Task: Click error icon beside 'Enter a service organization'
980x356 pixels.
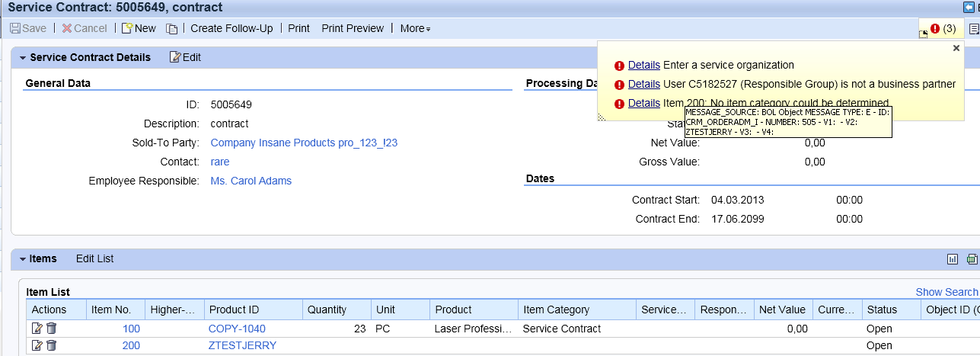Action: tap(620, 66)
